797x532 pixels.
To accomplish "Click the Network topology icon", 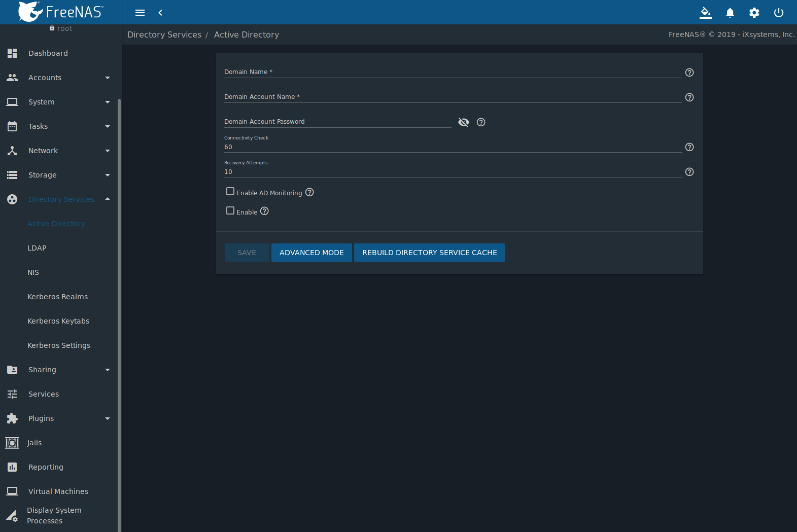I will tap(12, 151).
